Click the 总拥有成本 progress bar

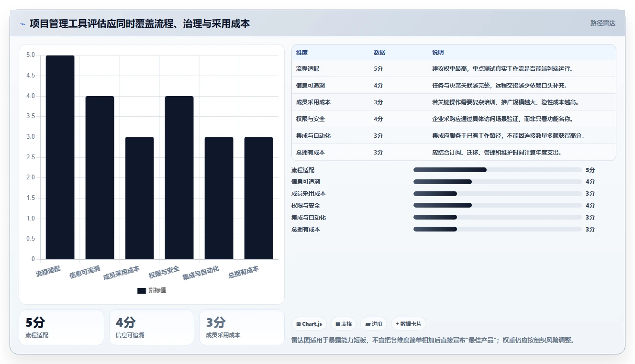(x=498, y=229)
